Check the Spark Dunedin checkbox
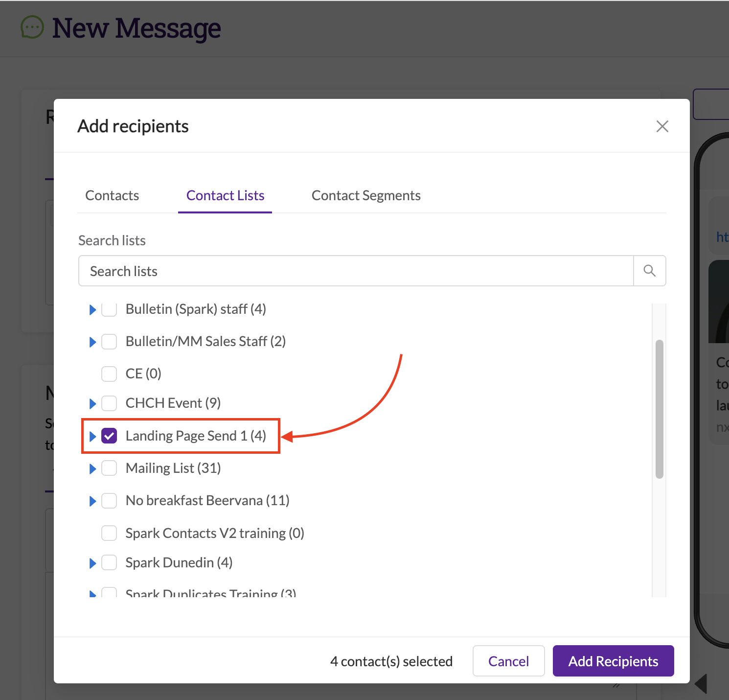The image size is (729, 700). [x=109, y=562]
